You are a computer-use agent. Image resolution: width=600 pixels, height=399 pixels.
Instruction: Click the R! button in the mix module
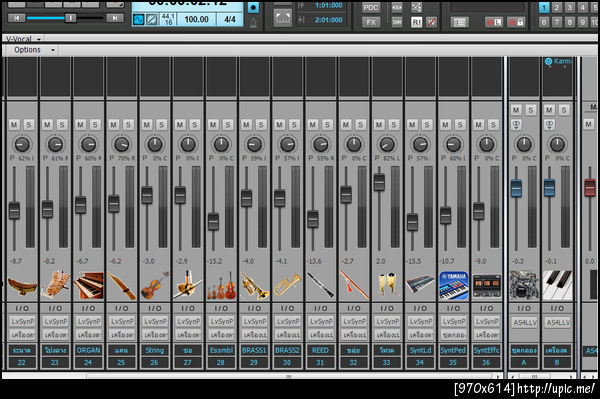(x=416, y=22)
